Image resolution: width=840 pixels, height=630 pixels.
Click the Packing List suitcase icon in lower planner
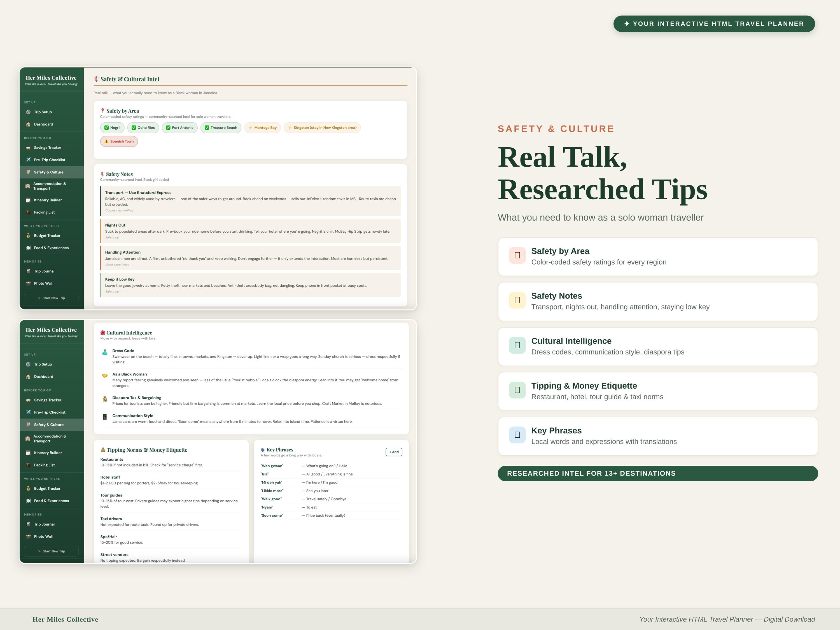[28, 465]
